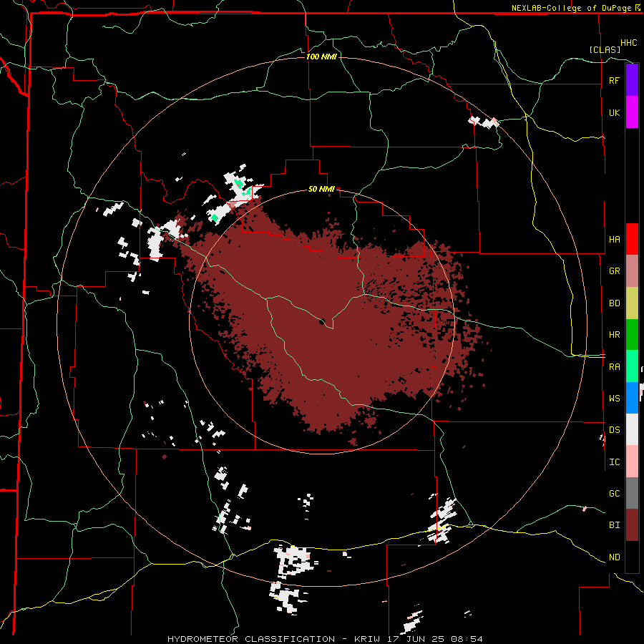Click the UK legend label
644x644 pixels.
click(x=614, y=112)
